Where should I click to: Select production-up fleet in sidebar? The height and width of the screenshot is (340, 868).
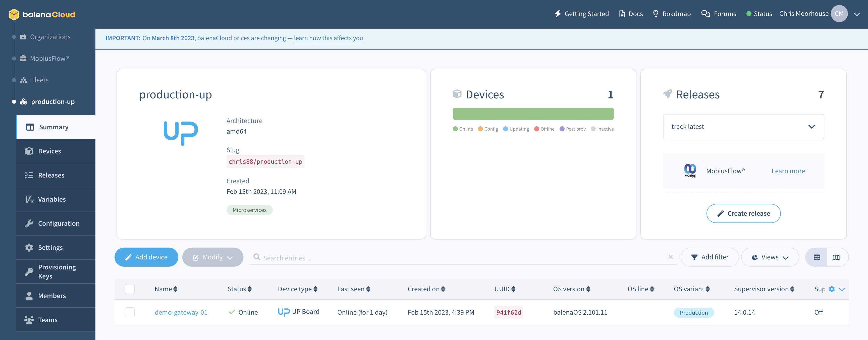(47, 101)
